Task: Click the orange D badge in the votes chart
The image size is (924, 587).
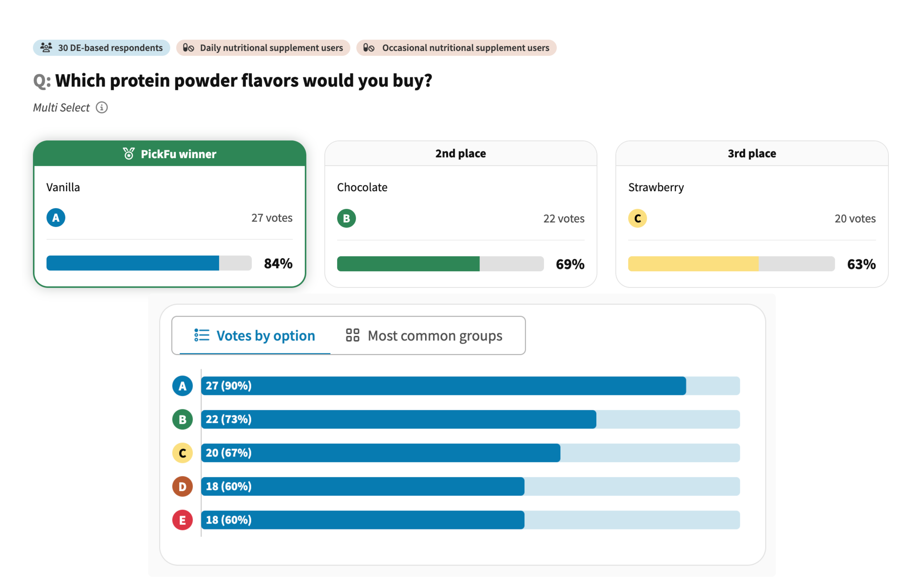Action: 182,486
